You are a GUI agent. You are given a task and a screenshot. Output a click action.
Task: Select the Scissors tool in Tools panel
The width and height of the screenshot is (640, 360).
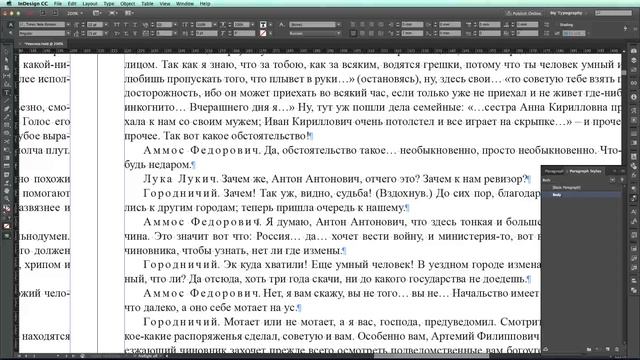(x=7, y=141)
